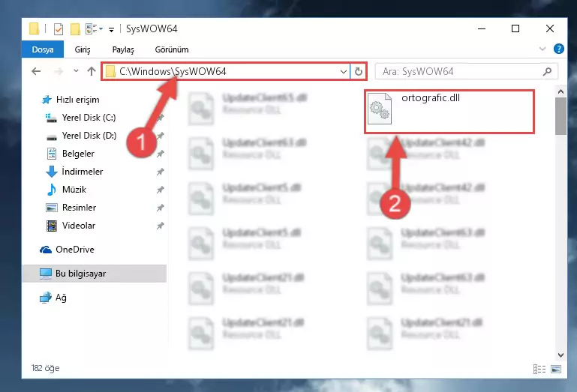The image size is (577, 392).
Task: Click the address bar path C:\Windows\SysWOW64
Action: pyautogui.click(x=173, y=71)
